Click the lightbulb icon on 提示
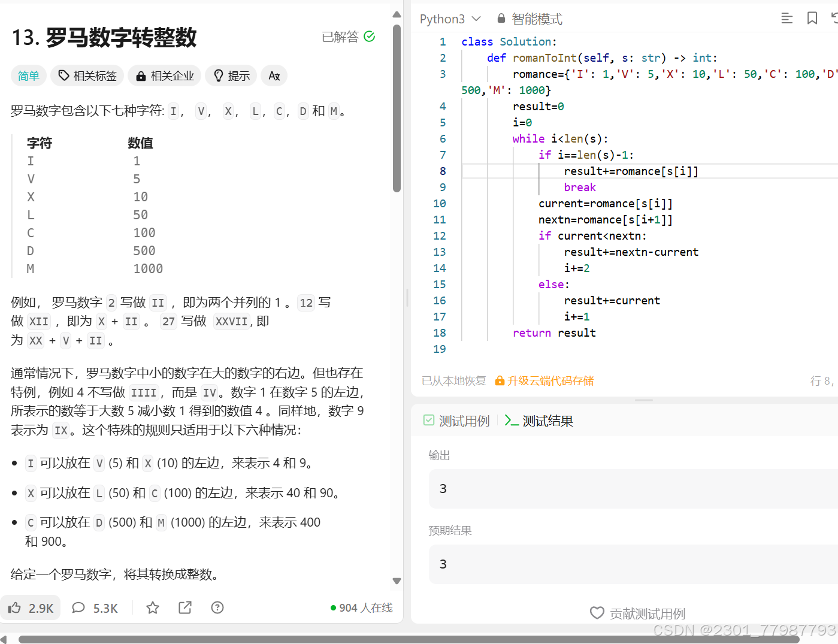 pos(219,75)
